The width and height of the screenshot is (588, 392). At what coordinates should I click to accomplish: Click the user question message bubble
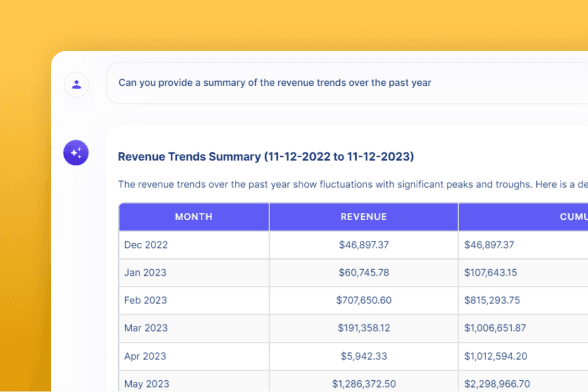coord(347,83)
